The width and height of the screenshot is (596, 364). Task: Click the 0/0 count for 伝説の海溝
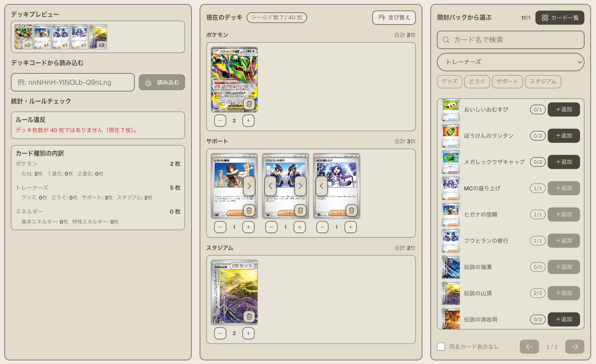pyautogui.click(x=538, y=267)
